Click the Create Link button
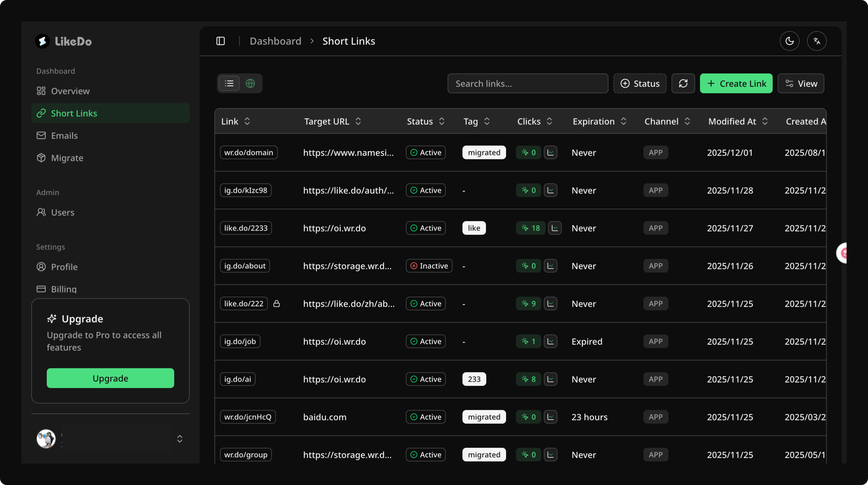This screenshot has width=868, height=485. click(x=736, y=83)
